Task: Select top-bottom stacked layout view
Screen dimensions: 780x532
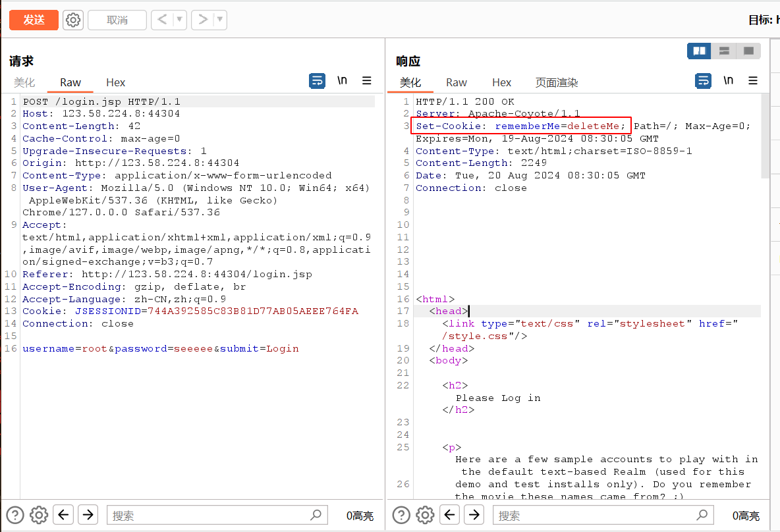Action: [724, 51]
